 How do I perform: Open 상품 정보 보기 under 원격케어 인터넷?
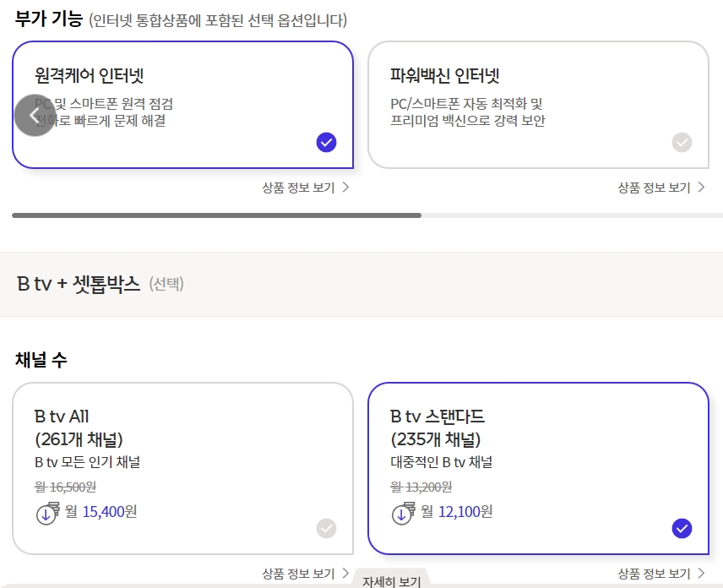[x=306, y=188]
